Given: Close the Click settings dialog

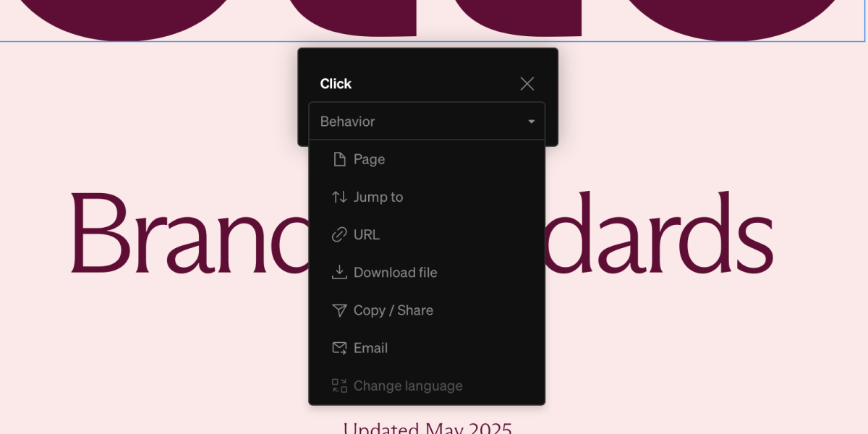Looking at the screenshot, I should (x=527, y=84).
